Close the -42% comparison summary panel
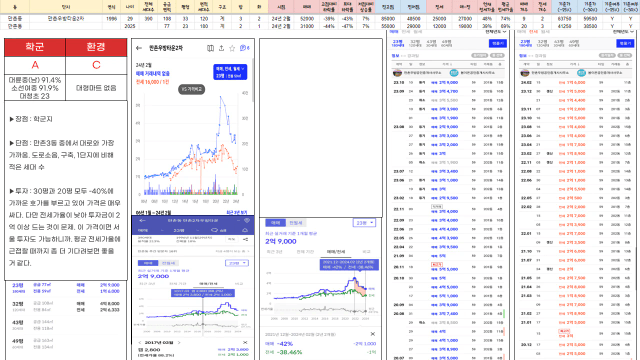The image size is (640, 360). [x=373, y=334]
